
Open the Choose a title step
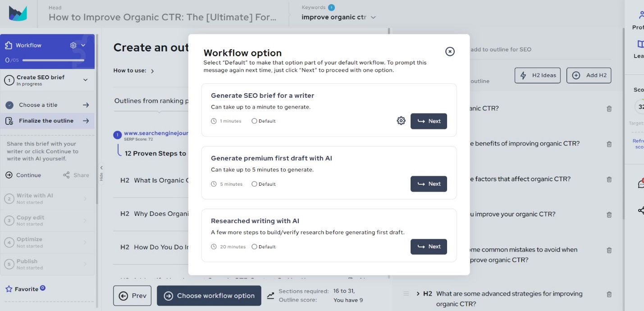point(47,105)
